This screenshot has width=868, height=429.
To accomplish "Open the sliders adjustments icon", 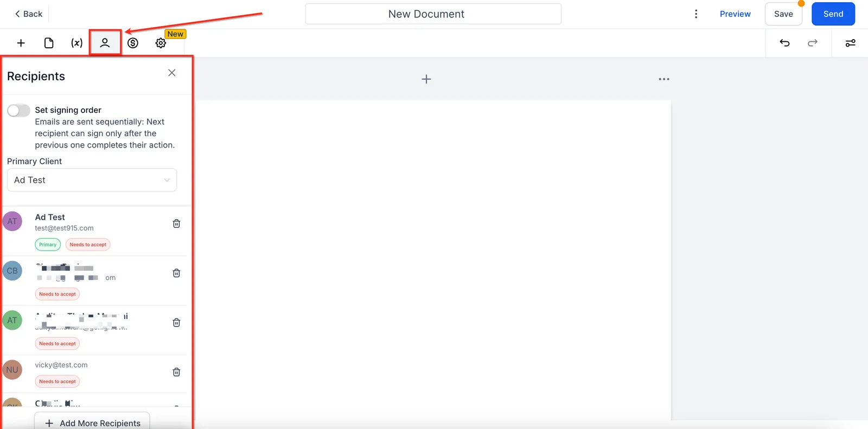I will pyautogui.click(x=851, y=43).
